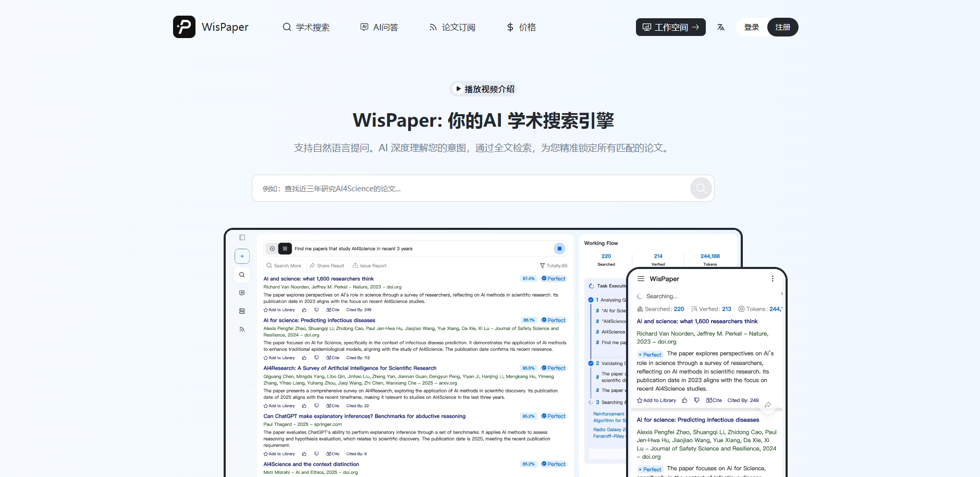Open the library icon in the sidebar
This screenshot has height=477, width=980.
pos(242,311)
